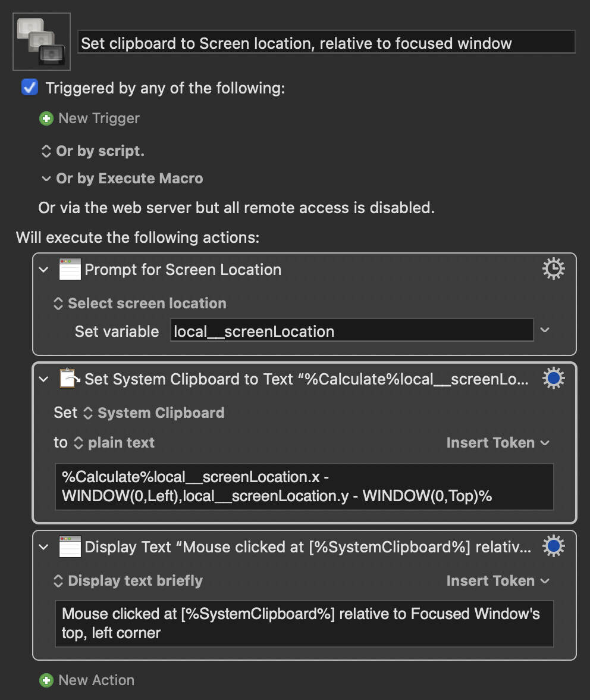Click the Prompt for Screen Location window icon
590x700 pixels.
[x=70, y=269]
